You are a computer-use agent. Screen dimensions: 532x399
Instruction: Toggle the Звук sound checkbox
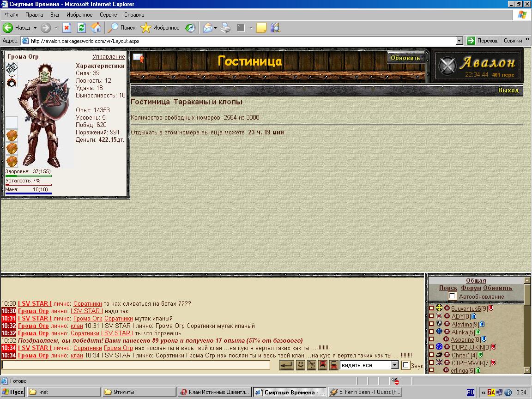405,365
